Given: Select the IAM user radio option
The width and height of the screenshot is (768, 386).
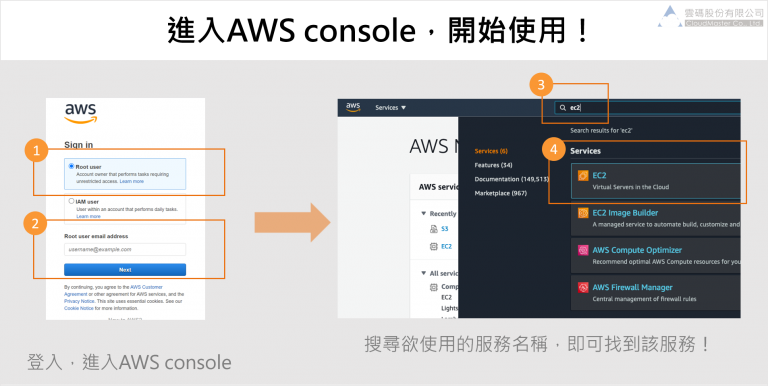Looking at the screenshot, I should coord(72,201).
